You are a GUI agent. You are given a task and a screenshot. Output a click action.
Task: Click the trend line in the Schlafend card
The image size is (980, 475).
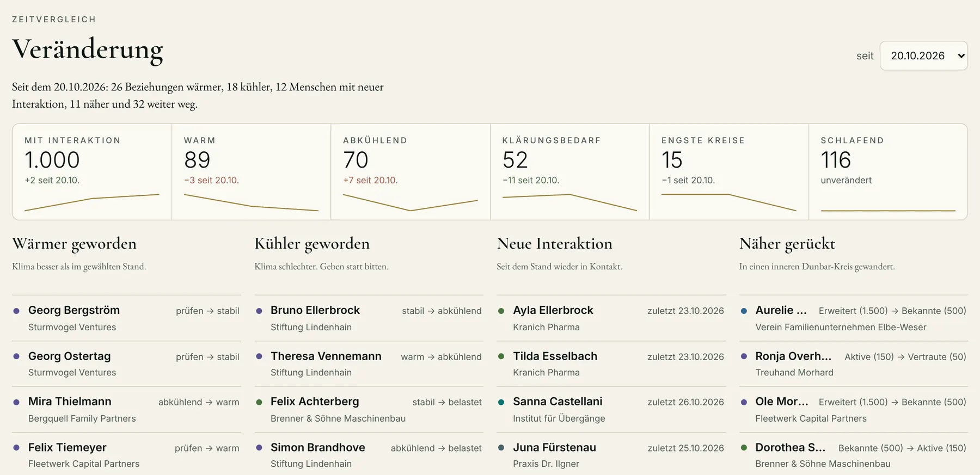pos(888,210)
